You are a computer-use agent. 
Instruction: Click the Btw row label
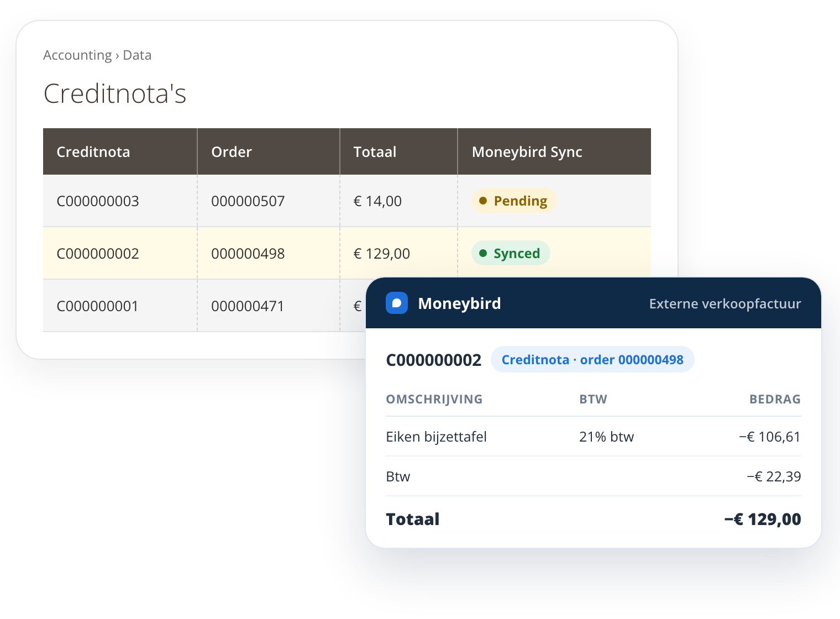click(x=398, y=476)
